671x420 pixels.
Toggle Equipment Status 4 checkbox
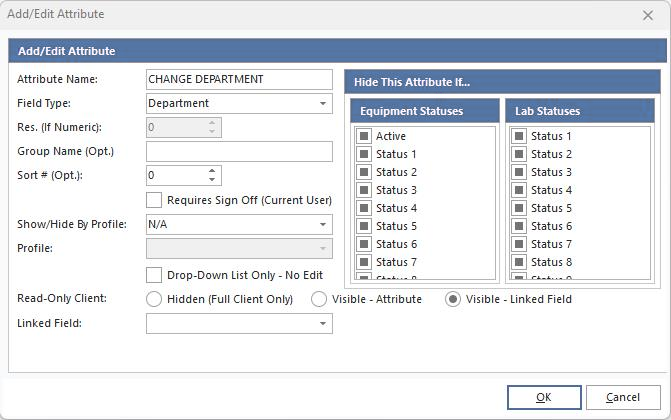coord(364,208)
